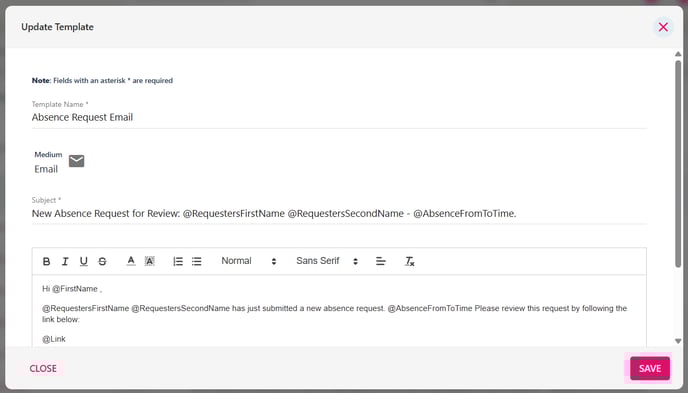The width and height of the screenshot is (688, 393).
Task: Click the CLOSE button at bottom
Action: tap(43, 368)
